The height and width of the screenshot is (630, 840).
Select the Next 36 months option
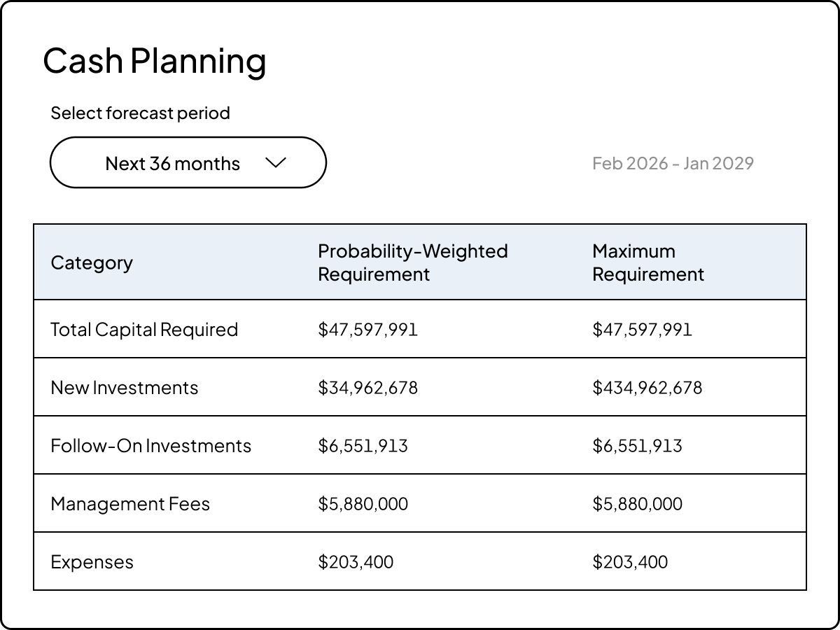coord(172,162)
